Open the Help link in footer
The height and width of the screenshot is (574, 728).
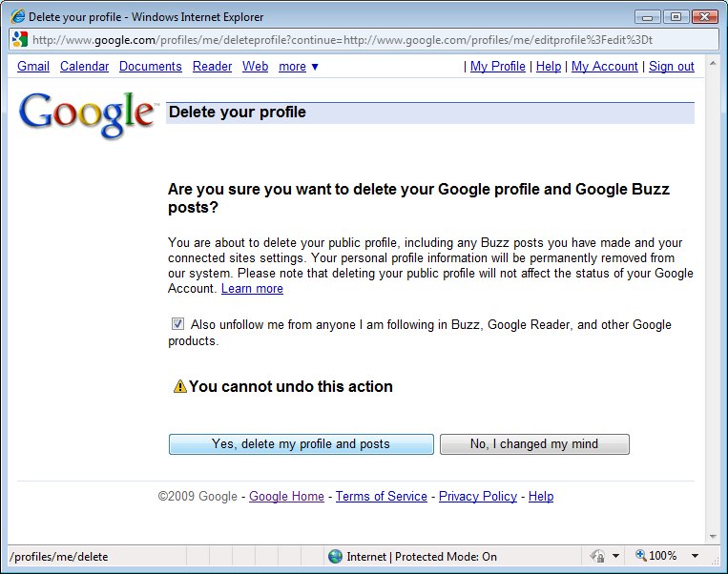pos(541,496)
